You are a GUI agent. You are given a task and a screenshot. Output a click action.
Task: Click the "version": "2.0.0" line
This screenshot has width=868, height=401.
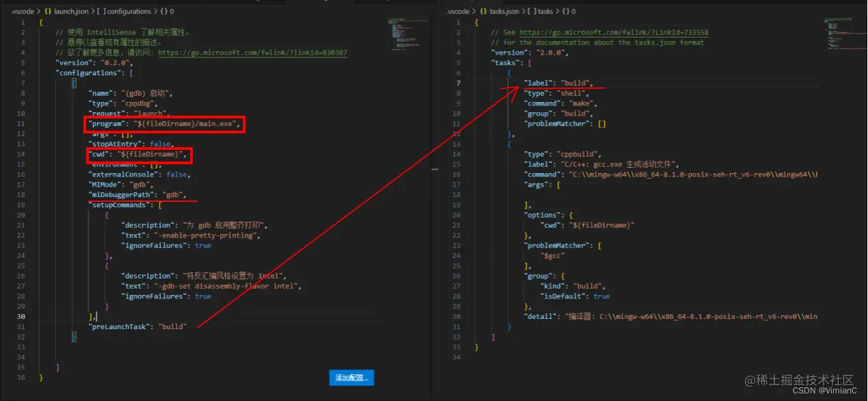pos(530,53)
